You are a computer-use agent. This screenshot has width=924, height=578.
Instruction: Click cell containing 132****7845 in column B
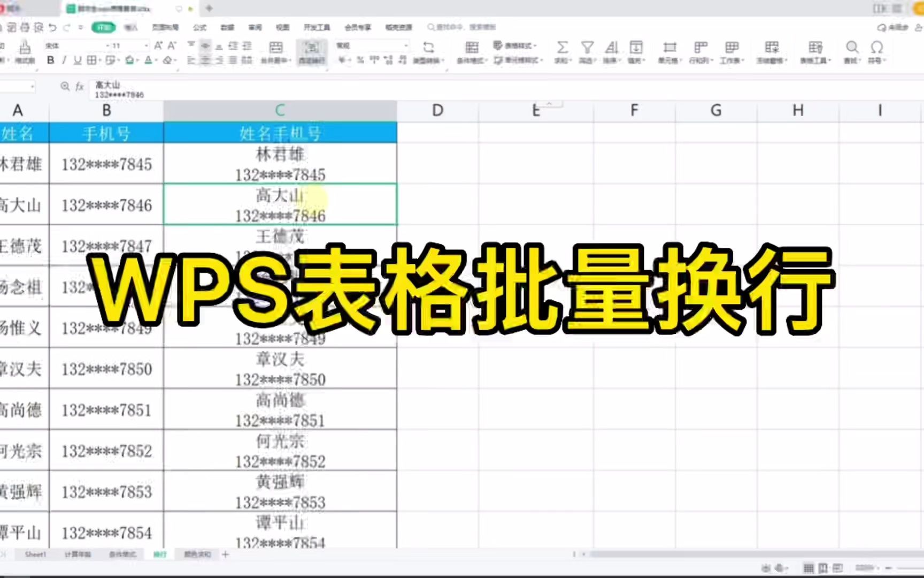(106, 164)
